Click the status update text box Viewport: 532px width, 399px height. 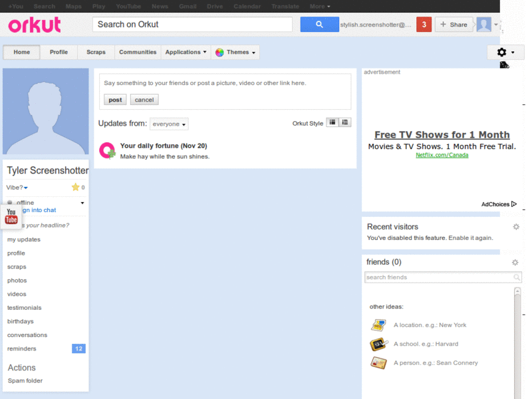point(225,83)
